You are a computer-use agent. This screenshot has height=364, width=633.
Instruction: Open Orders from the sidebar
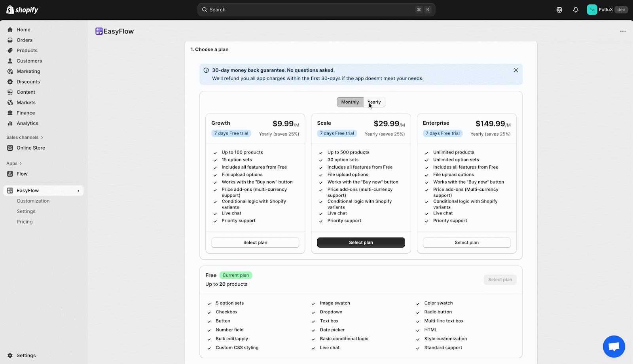pos(25,40)
